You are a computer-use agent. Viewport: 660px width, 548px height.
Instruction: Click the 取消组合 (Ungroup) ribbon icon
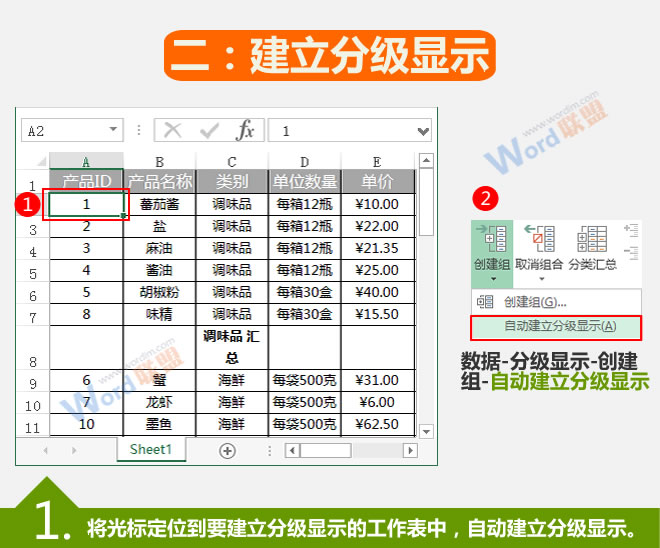point(540,241)
